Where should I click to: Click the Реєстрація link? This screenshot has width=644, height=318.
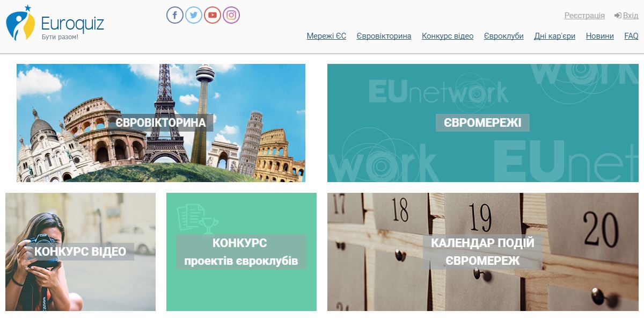[x=584, y=16]
